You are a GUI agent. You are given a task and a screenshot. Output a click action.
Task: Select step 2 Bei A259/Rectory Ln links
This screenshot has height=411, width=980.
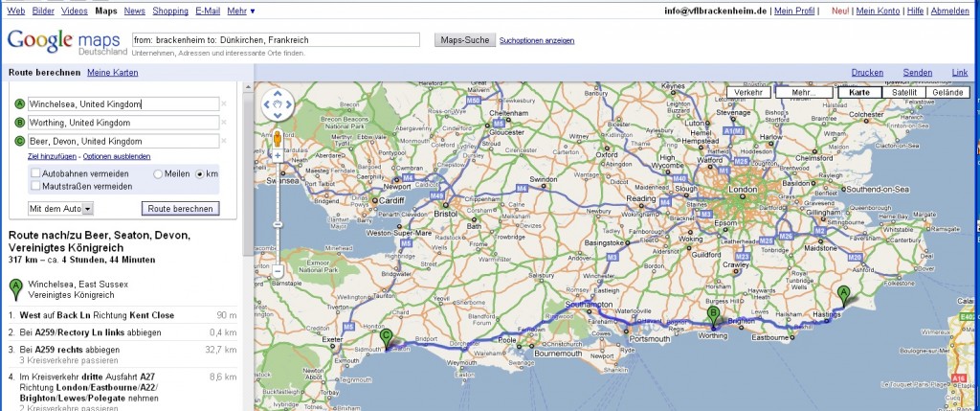pyautogui.click(x=122, y=332)
